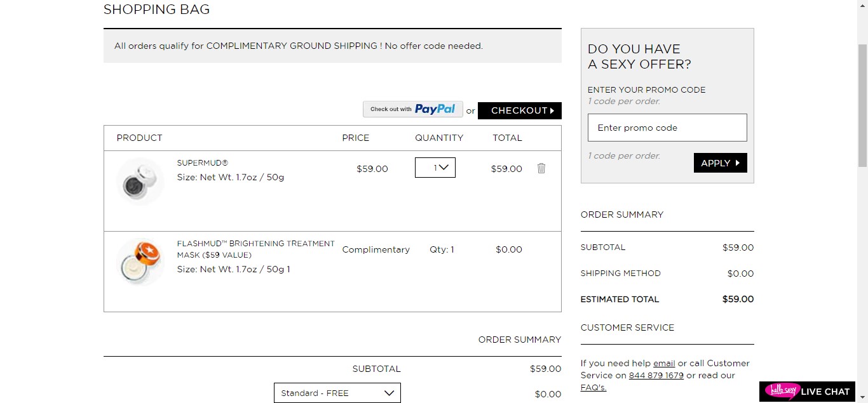Viewport: 868px width, 403px height.
Task: Open the FAQ's link
Action: point(593,388)
